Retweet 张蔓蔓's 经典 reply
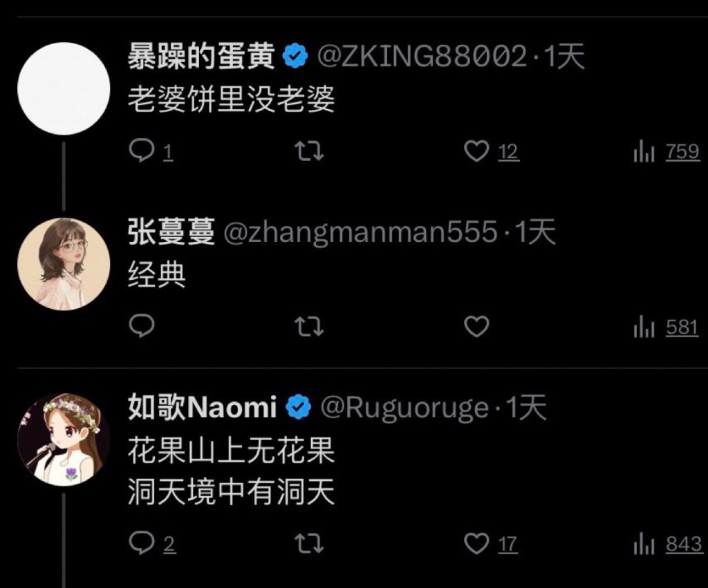The height and width of the screenshot is (588, 708). [309, 327]
